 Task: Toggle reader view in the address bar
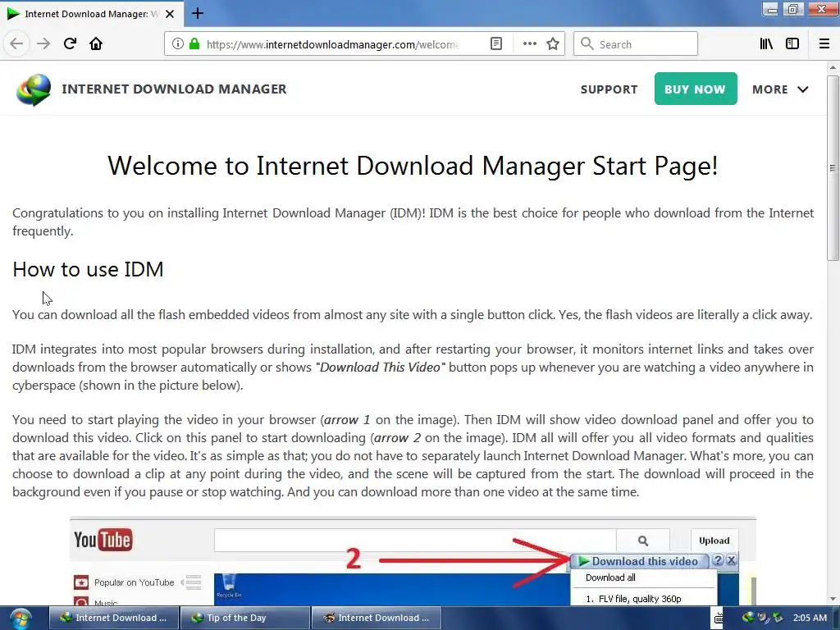(x=496, y=43)
